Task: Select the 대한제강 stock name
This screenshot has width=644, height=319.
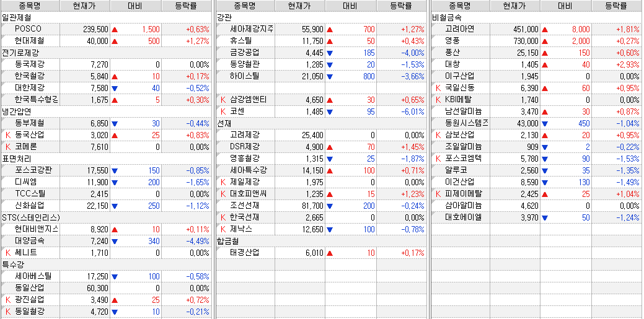Action: coord(30,88)
